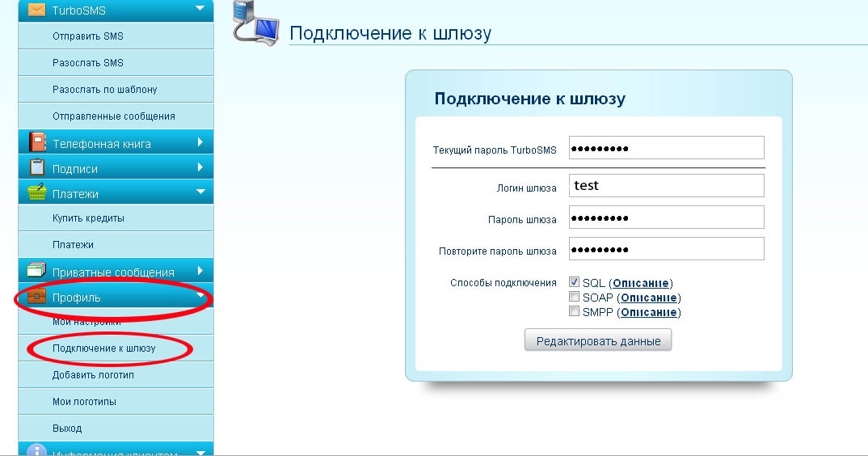Viewport: 868px width, 456px height.
Task: Open Купить кредиты menu item
Action: (88, 218)
